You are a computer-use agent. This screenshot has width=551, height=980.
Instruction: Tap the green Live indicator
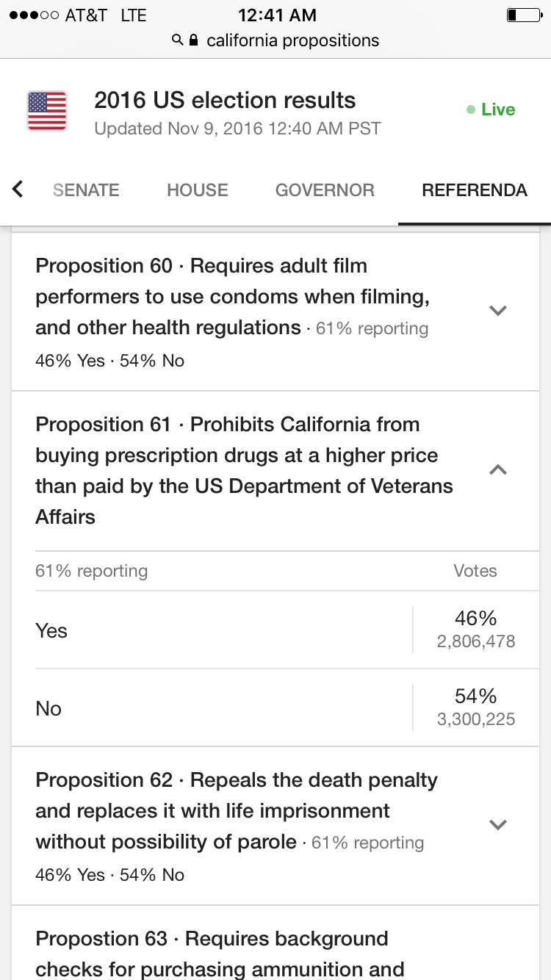(491, 109)
